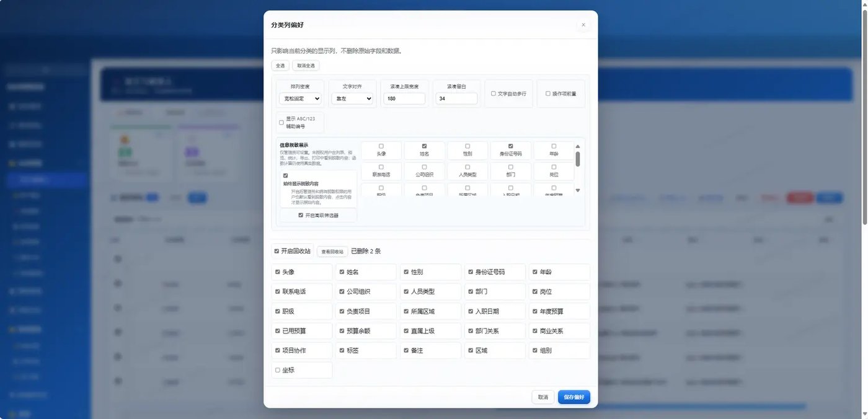Click the 全选 button

click(x=280, y=66)
